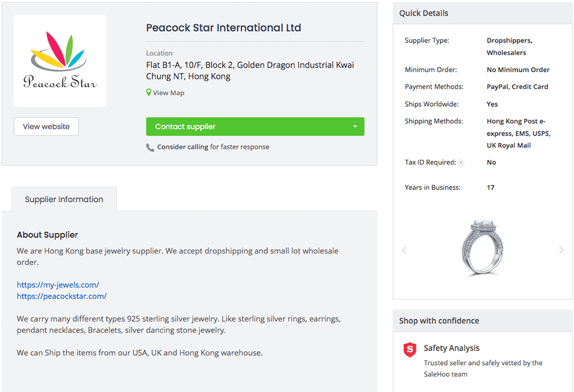
Task: Expand the Contact supplier dropdown arrow
Action: coord(355,127)
